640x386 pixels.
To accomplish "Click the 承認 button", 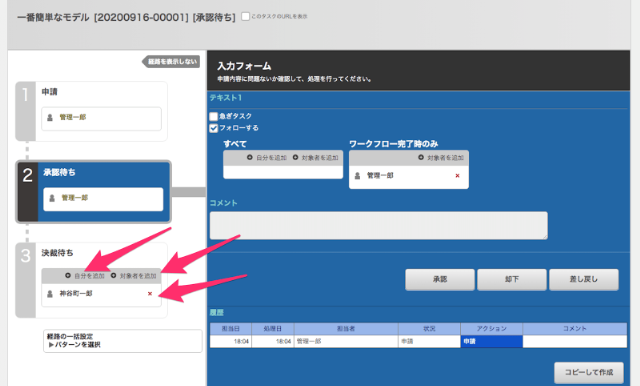I will point(440,280).
